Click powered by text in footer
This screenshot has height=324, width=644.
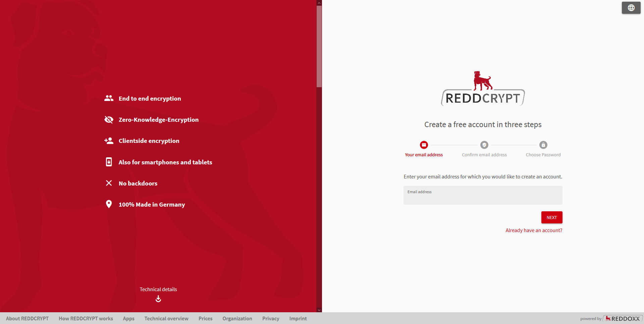tap(591, 319)
